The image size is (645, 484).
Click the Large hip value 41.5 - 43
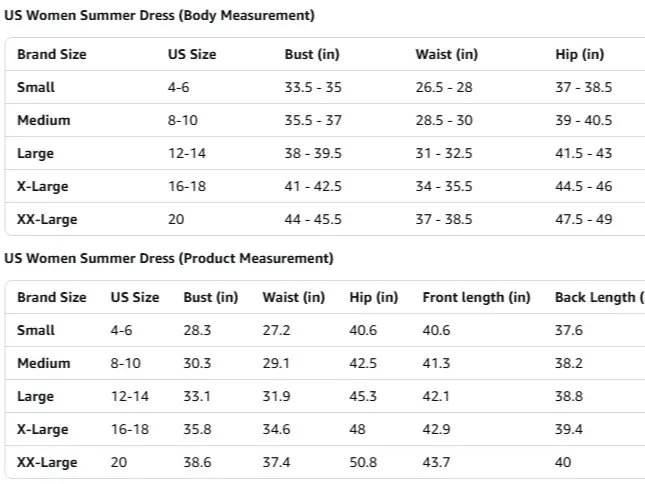point(583,153)
